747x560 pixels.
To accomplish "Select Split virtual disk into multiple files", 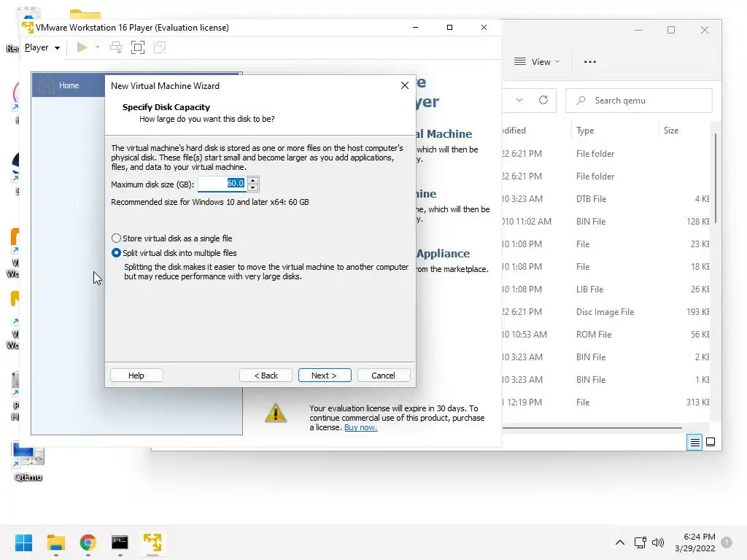I will (x=174, y=253).
